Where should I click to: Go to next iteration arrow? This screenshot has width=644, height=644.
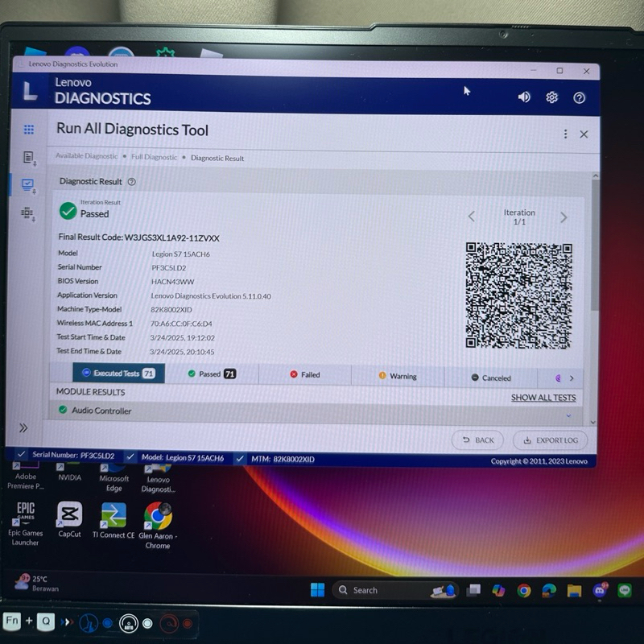pyautogui.click(x=563, y=217)
